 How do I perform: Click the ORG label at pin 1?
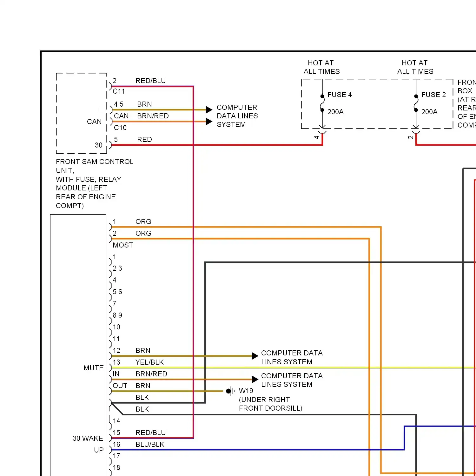pyautogui.click(x=143, y=221)
